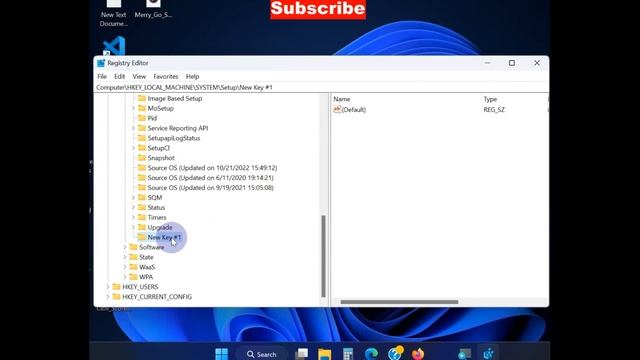Expand the Software key
This screenshot has height=360, width=640.
click(x=125, y=247)
